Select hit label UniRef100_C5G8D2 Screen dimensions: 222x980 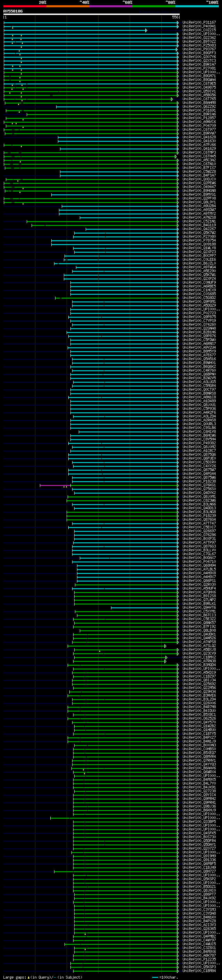point(199,298)
